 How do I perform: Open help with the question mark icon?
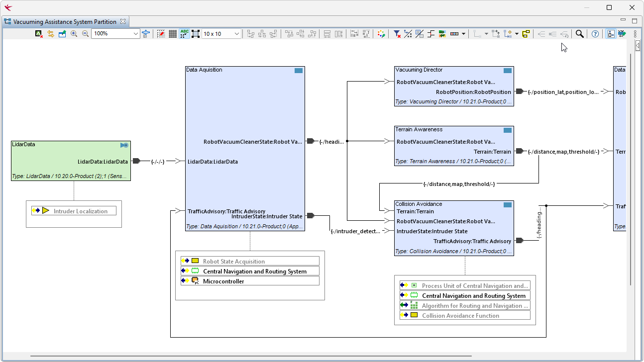(x=595, y=34)
